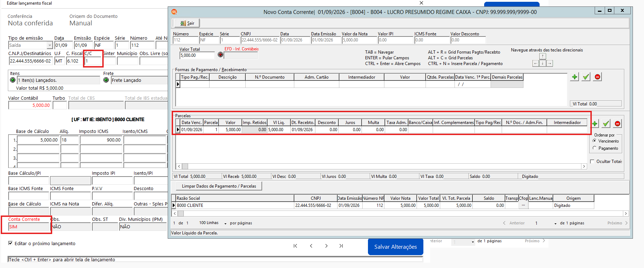Go to first record in fiscal editor
644x268 pixels.
click(295, 246)
